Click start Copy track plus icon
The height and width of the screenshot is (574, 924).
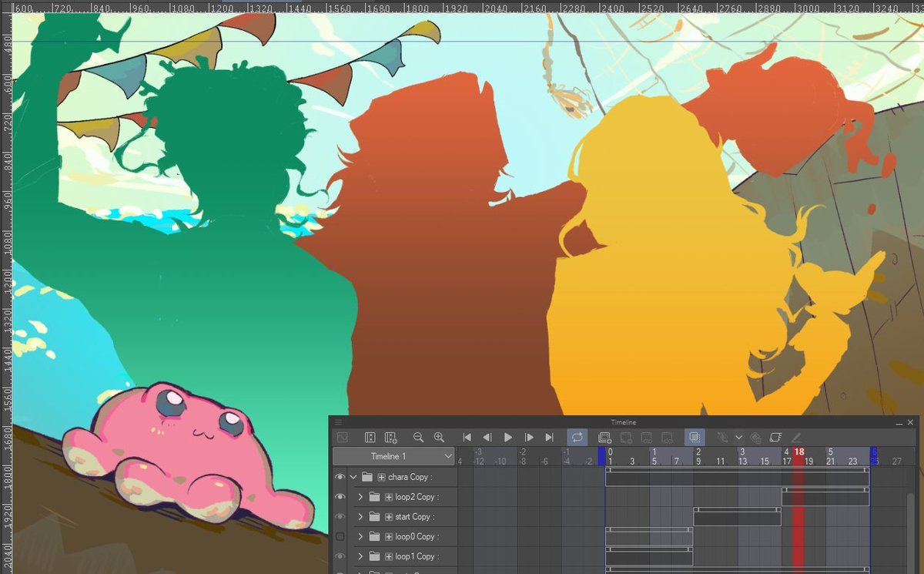click(389, 517)
